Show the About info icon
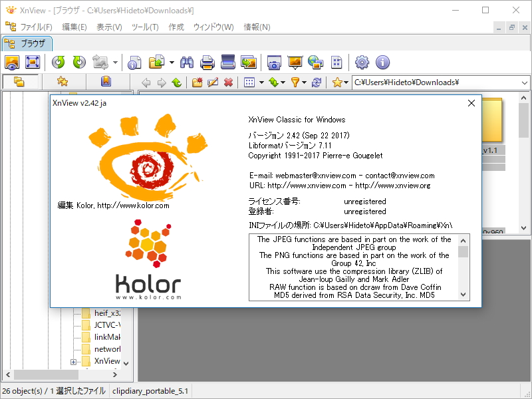Viewport: 532px width, 399px height. (382, 62)
